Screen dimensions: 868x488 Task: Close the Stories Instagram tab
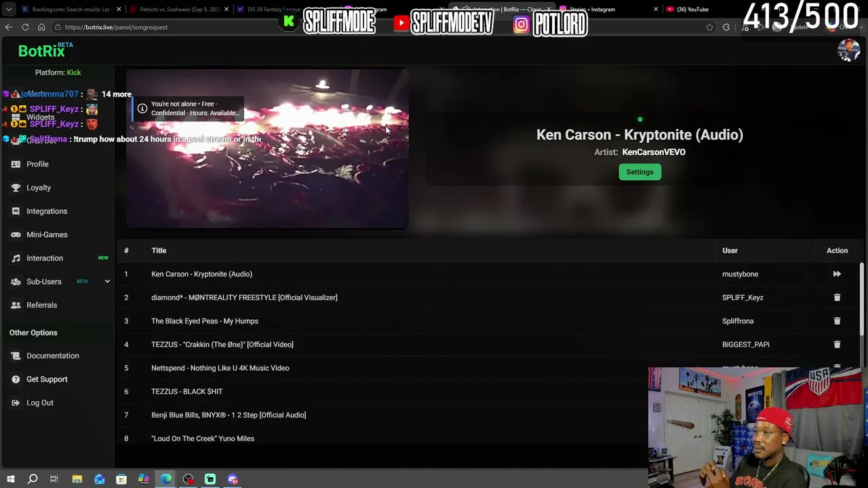click(x=656, y=9)
